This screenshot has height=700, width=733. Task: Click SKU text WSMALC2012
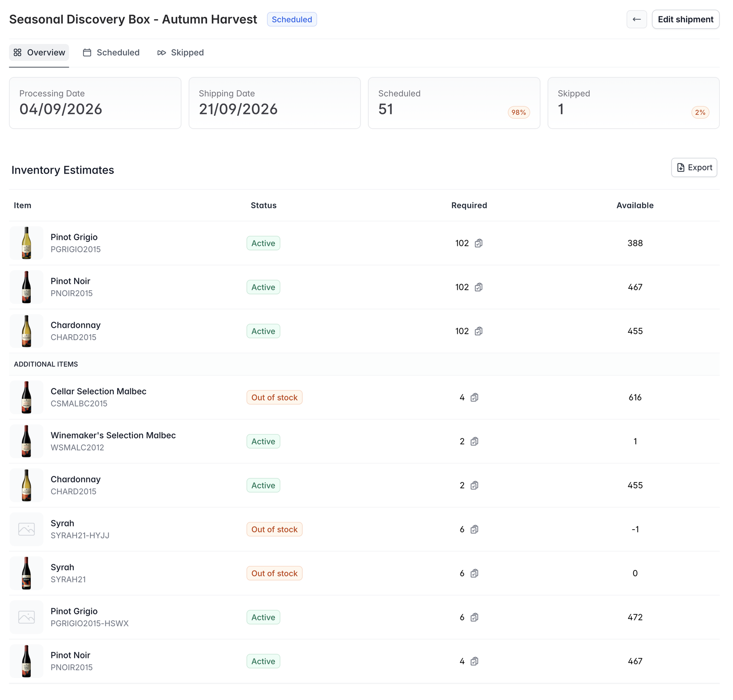click(x=77, y=448)
